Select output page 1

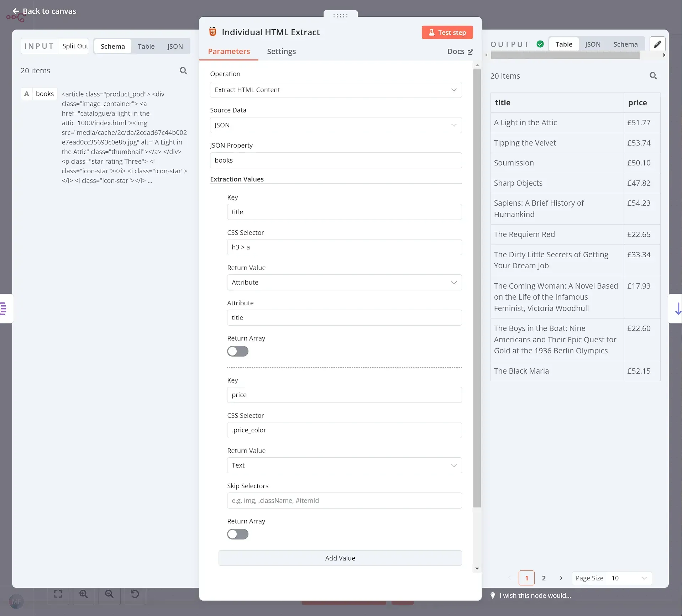click(526, 578)
